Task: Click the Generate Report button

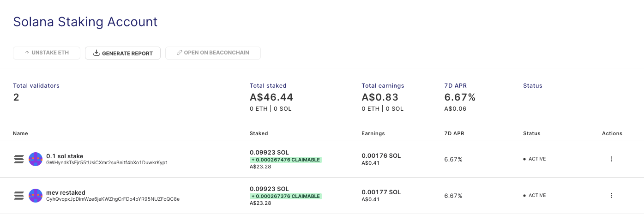Action: (123, 53)
